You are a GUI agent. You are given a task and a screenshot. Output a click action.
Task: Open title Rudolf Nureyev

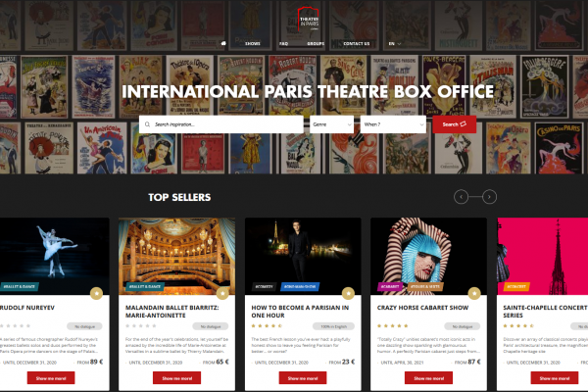click(x=27, y=308)
